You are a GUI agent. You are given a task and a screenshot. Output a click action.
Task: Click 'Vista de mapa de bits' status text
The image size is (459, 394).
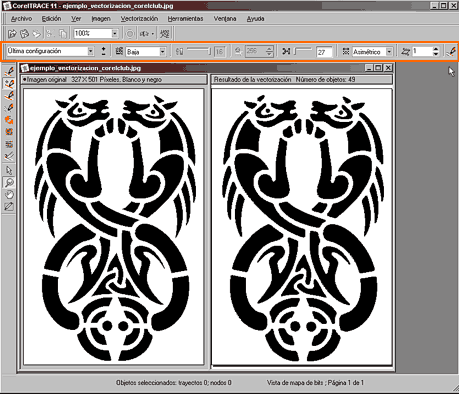(x=295, y=383)
